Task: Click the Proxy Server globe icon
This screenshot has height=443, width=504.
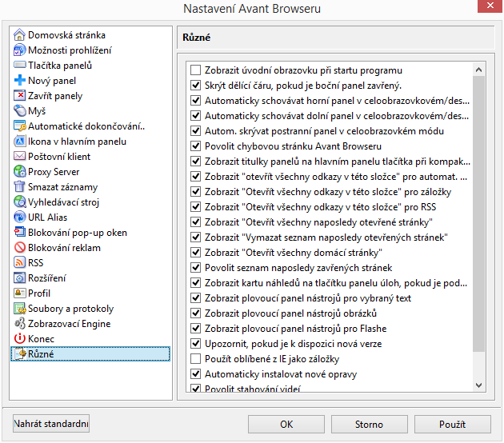Action: [20, 171]
